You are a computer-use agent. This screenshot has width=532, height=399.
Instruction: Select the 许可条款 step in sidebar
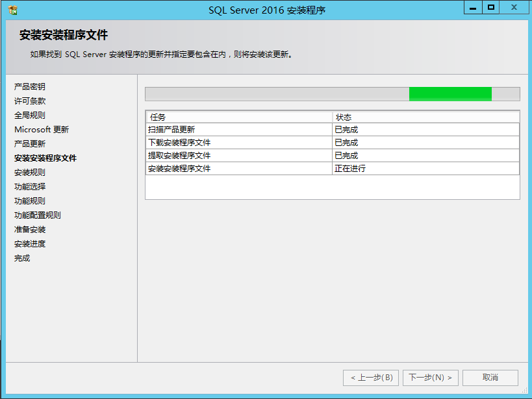(29, 101)
